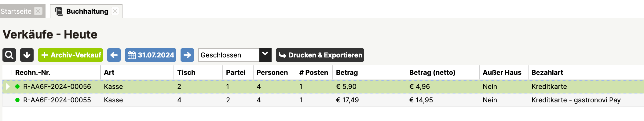
Task: Click the Archiv-Verkauf button
Action: [x=71, y=55]
